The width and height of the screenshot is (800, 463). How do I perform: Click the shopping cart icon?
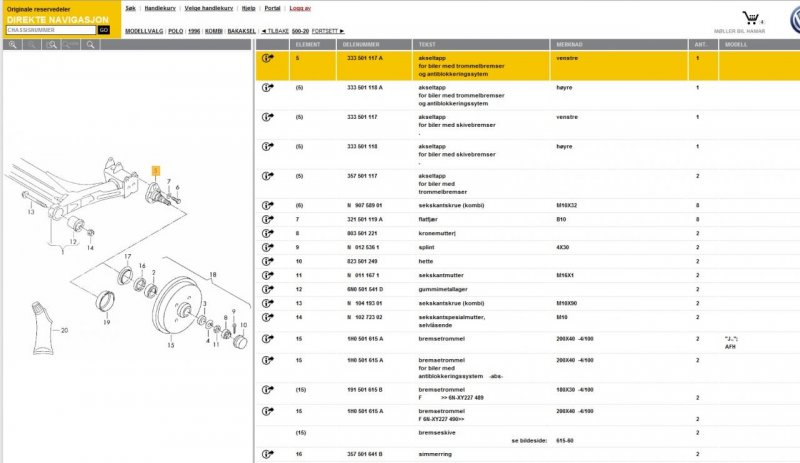coord(750,17)
